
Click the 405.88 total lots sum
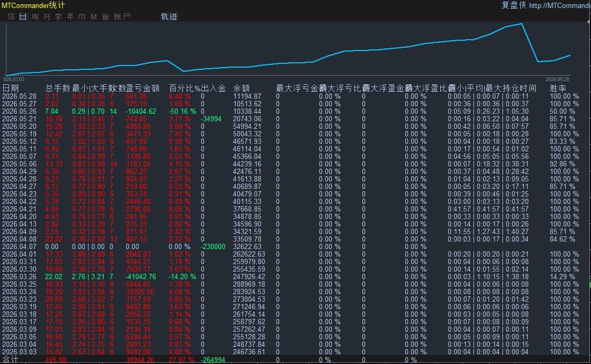coord(55,360)
